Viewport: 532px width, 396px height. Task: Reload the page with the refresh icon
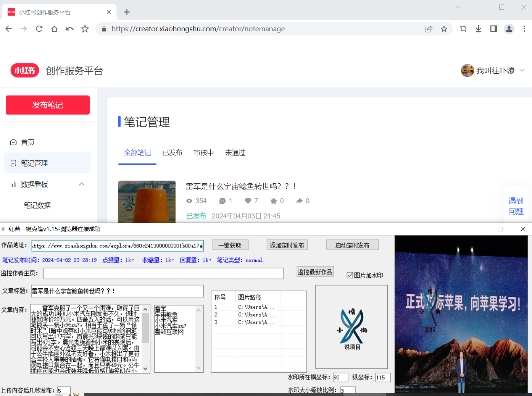[x=39, y=29]
